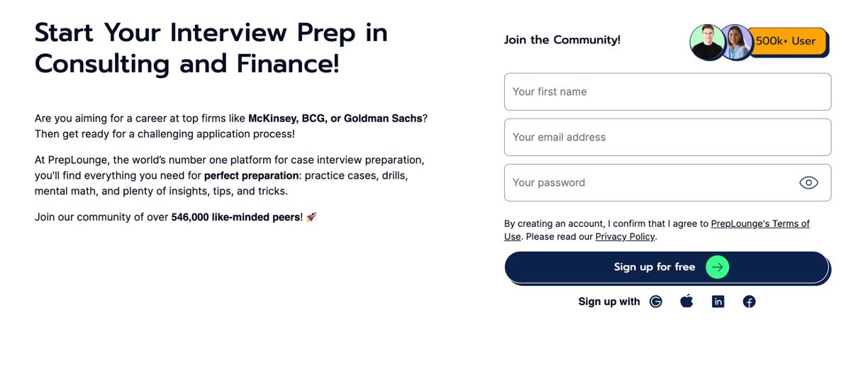868x366 pixels.
Task: Click the rocket emoji after like-minded peers
Action: pyautogui.click(x=311, y=216)
